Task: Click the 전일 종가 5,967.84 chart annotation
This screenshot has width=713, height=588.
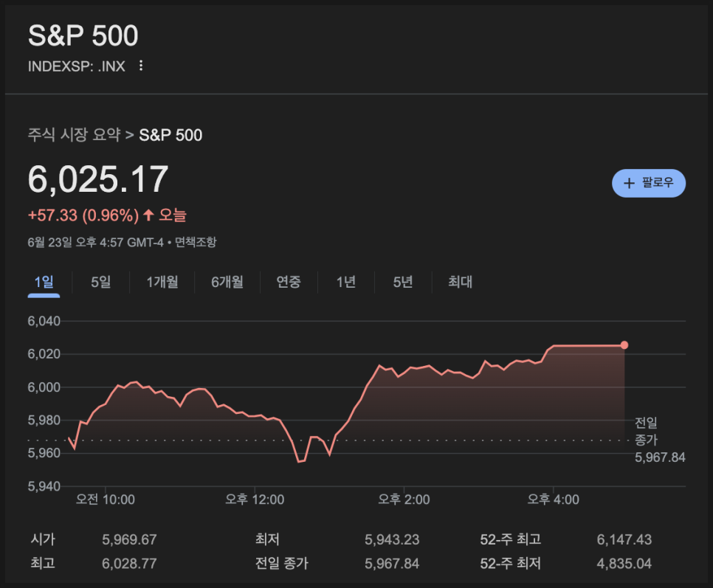Action: (x=660, y=440)
